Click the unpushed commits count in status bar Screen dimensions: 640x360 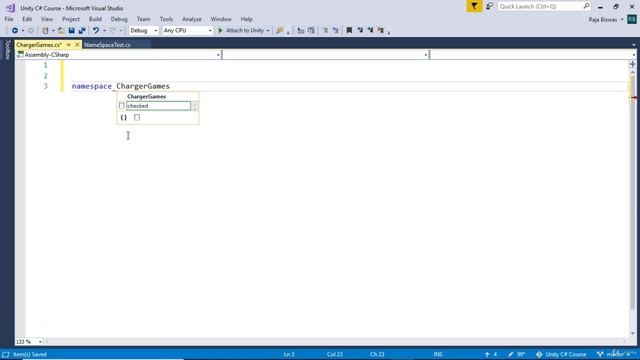pos(491,354)
